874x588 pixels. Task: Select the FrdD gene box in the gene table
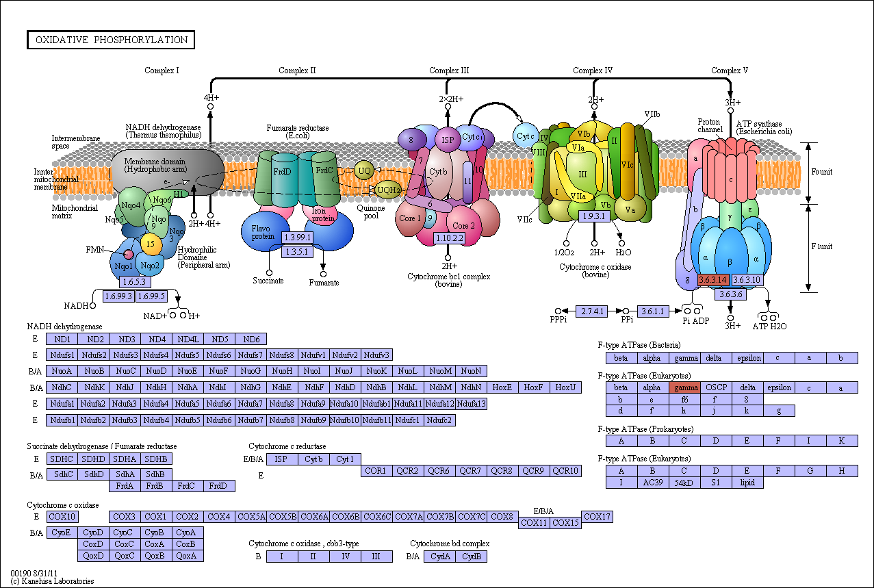(x=220, y=486)
